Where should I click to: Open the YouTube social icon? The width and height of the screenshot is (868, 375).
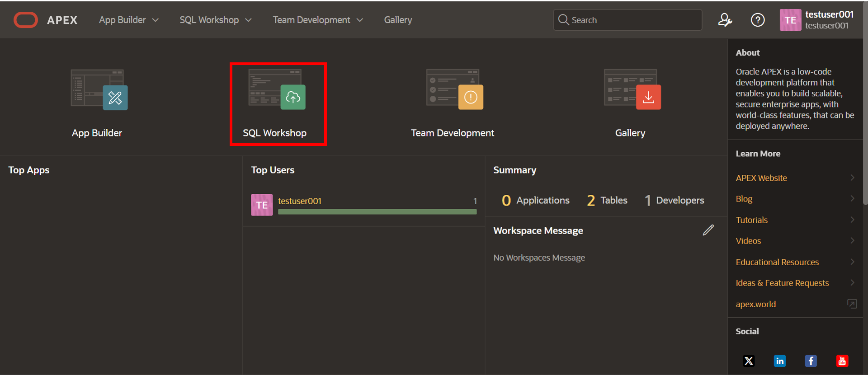[842, 361]
